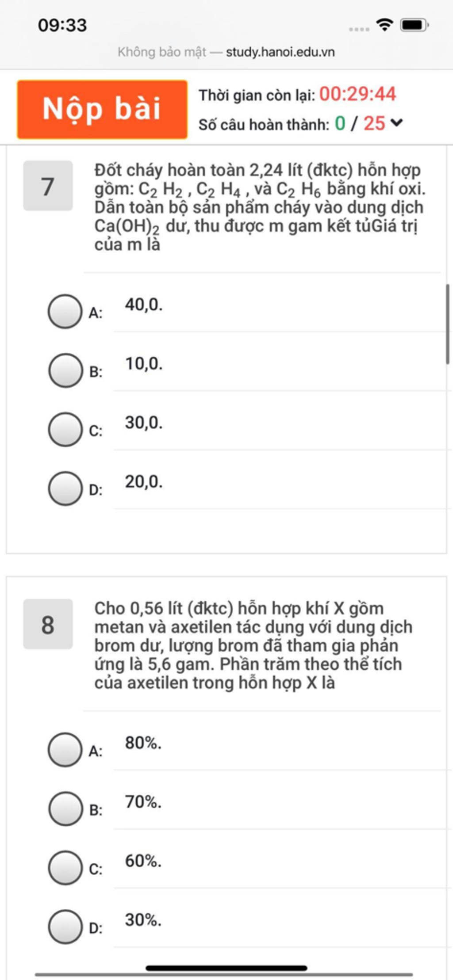The height and width of the screenshot is (980, 453).
Task: Choose 80% for question 8
Action: click(x=65, y=750)
